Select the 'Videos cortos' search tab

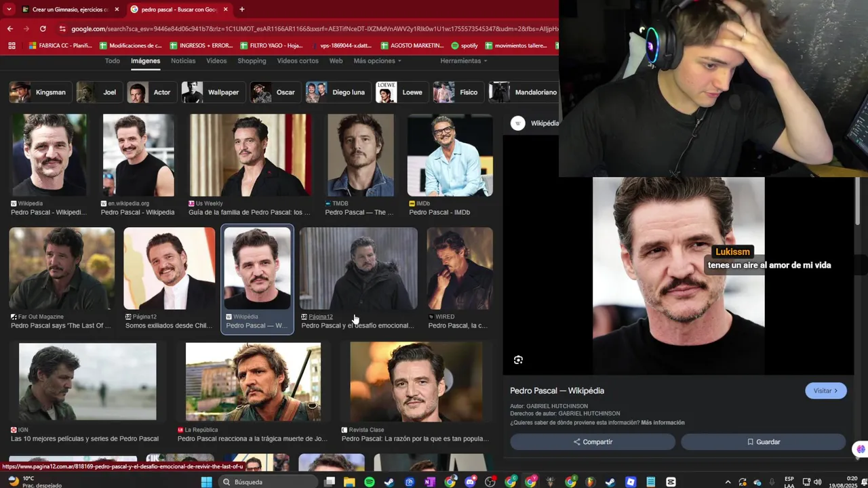coord(298,61)
